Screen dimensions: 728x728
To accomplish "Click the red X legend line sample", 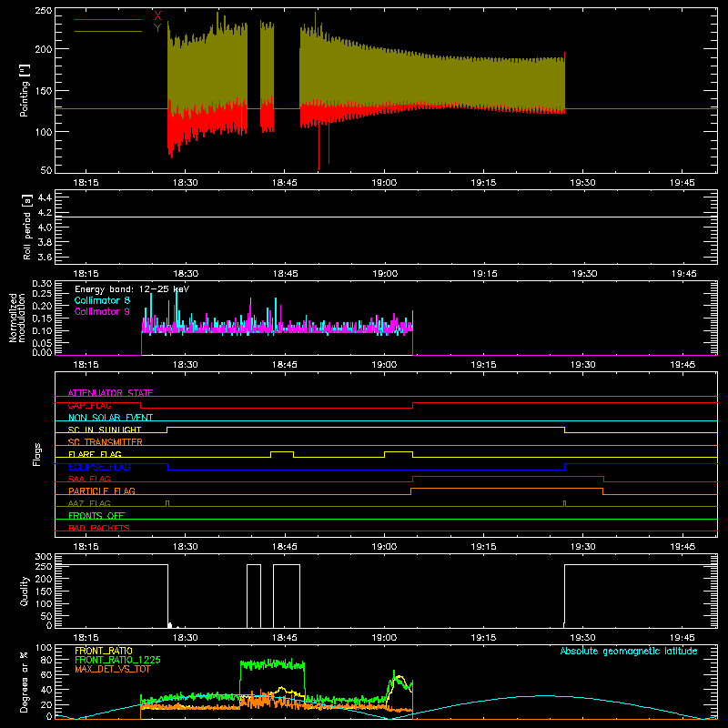I will pos(108,19).
